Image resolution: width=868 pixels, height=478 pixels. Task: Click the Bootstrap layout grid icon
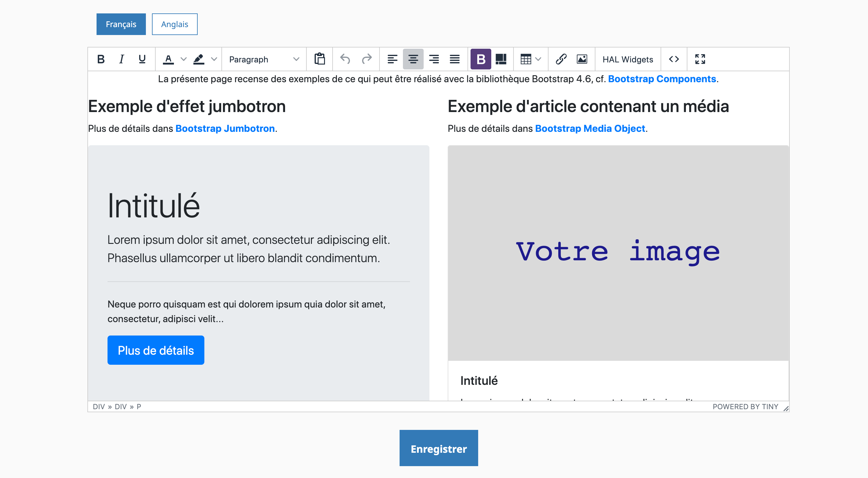pyautogui.click(x=501, y=59)
